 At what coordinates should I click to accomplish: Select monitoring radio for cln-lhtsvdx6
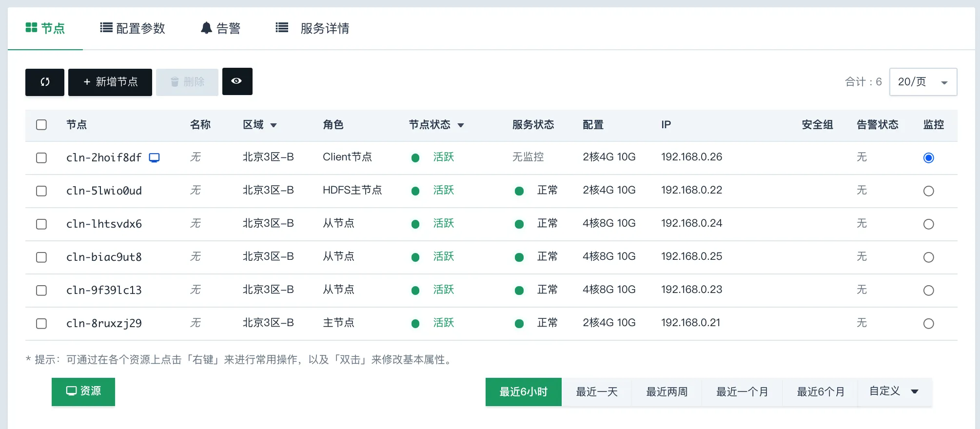click(929, 224)
